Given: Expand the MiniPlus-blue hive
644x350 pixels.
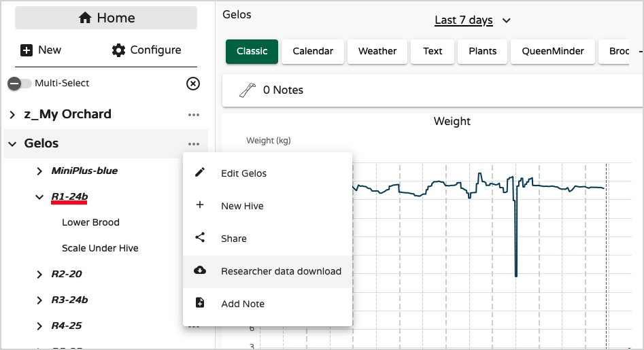Looking at the screenshot, I should click(x=39, y=171).
